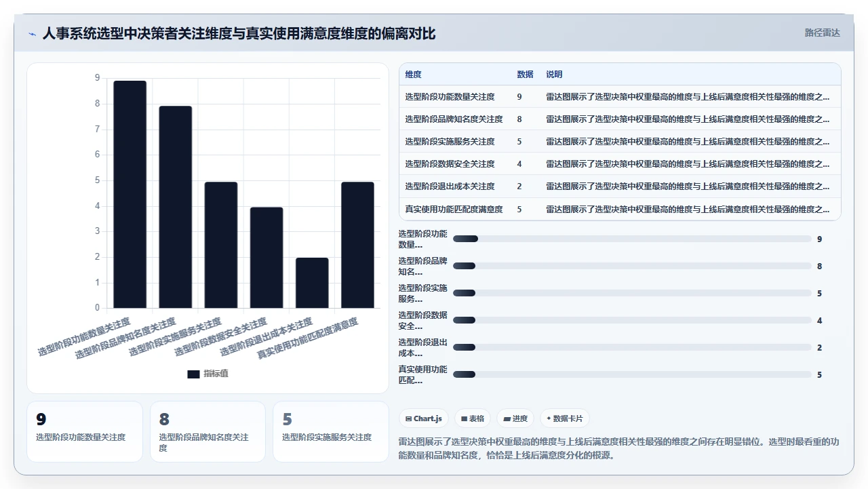The width and height of the screenshot is (868, 489).
Task: Click the chart bar for 选型阶段实施服务关注度
Action: coord(221,245)
